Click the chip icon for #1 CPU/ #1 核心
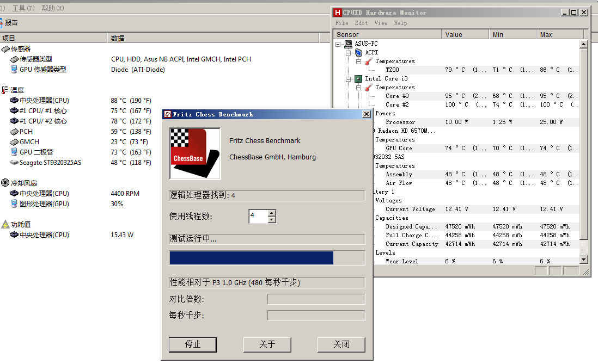Viewport: 598px width, 364px height. 14,110
